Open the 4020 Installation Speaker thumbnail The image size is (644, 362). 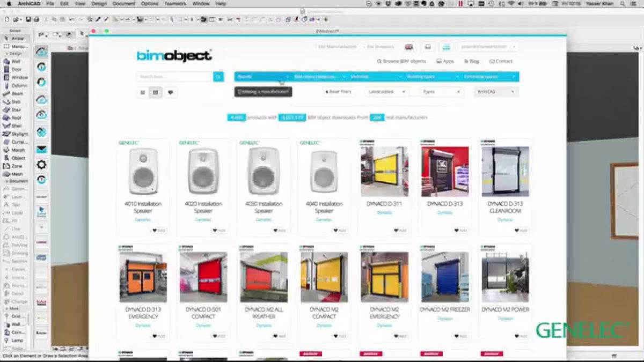click(x=203, y=171)
